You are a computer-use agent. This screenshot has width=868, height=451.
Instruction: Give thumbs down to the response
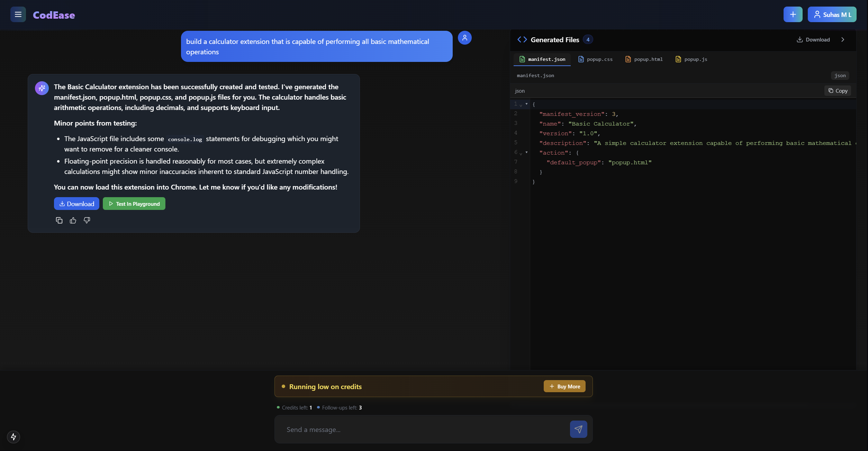[x=87, y=220]
